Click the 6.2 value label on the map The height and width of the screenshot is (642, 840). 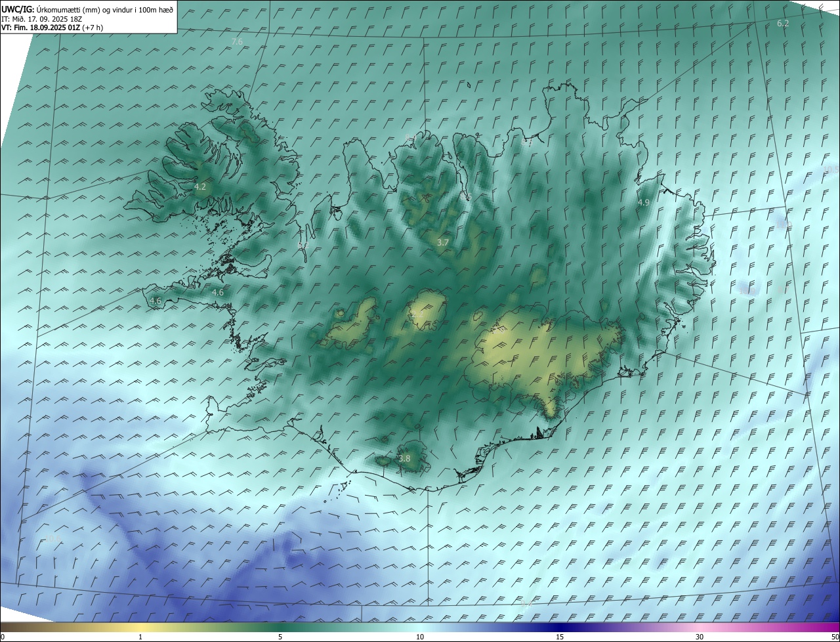[x=783, y=23]
